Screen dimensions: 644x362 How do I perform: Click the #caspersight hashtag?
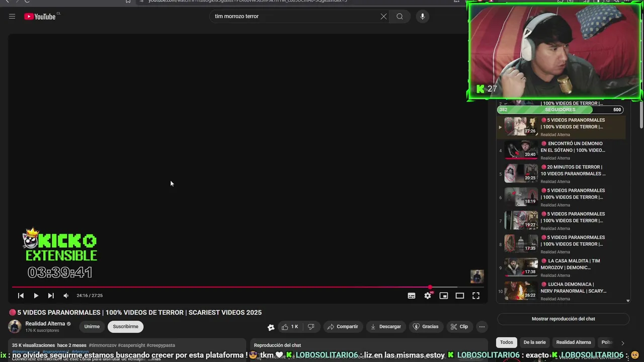click(131, 345)
